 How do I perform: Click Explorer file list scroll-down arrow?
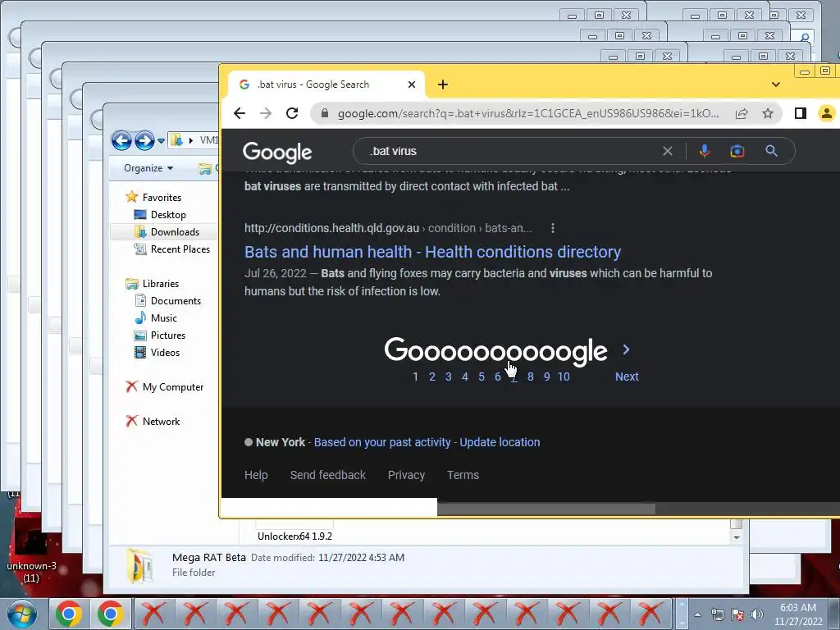tap(737, 537)
